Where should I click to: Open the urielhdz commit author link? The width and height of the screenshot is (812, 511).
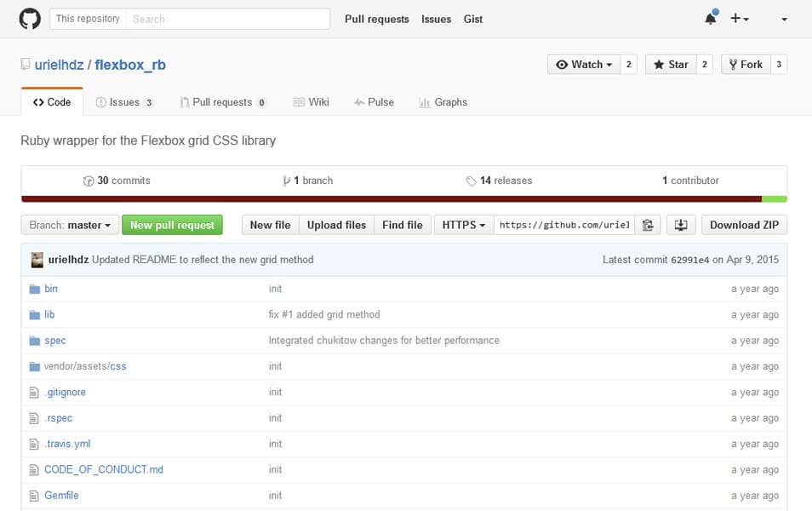click(x=68, y=259)
